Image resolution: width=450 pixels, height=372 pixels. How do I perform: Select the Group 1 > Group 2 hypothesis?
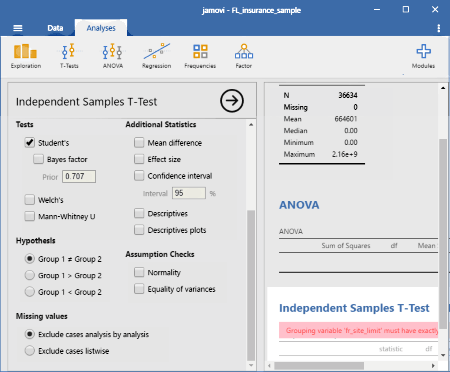tap(30, 275)
